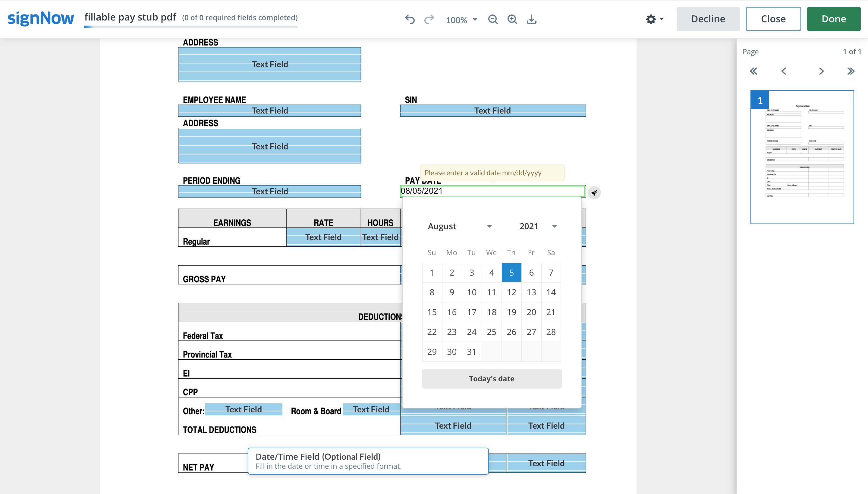Click the undo arrow icon
Viewport: 868px width, 494px height.
(410, 19)
